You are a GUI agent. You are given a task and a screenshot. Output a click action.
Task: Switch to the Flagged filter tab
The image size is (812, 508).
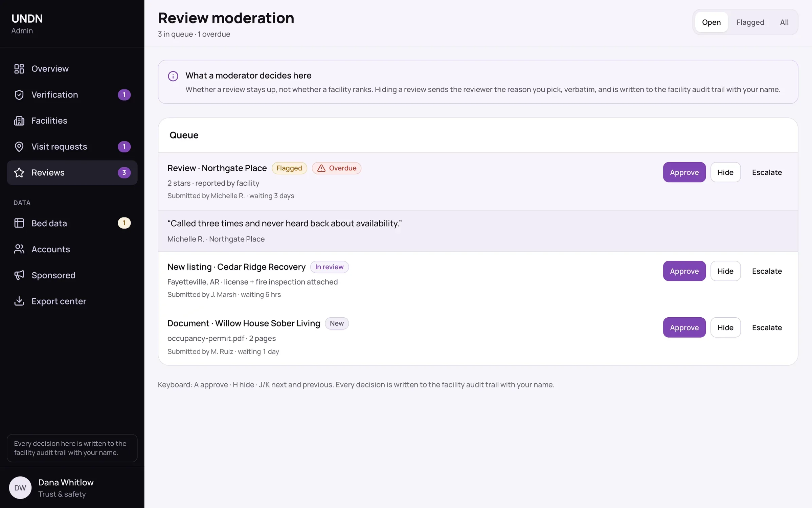coord(750,22)
